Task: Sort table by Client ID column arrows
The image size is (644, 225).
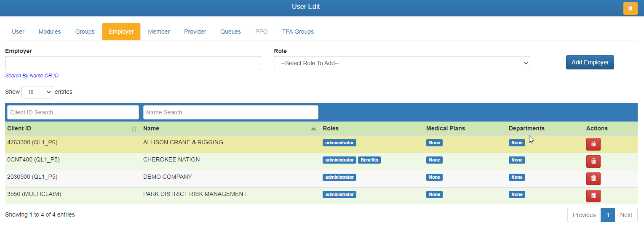Action: (134, 129)
